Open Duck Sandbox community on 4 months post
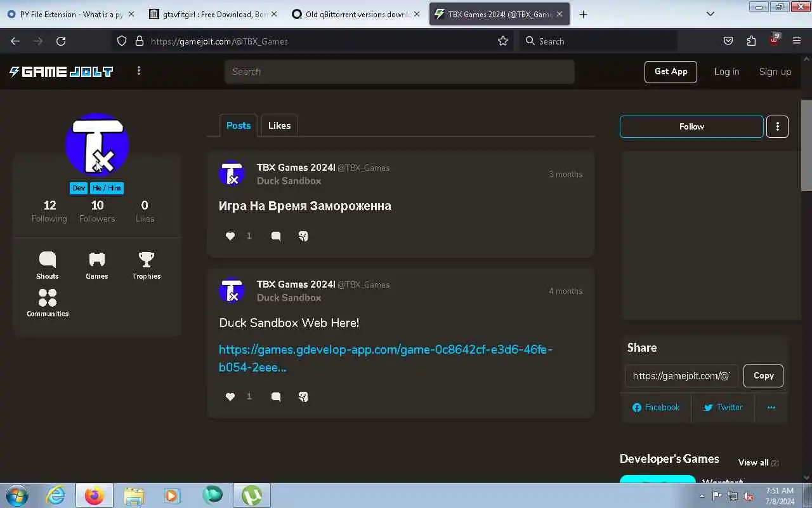 coord(289,298)
